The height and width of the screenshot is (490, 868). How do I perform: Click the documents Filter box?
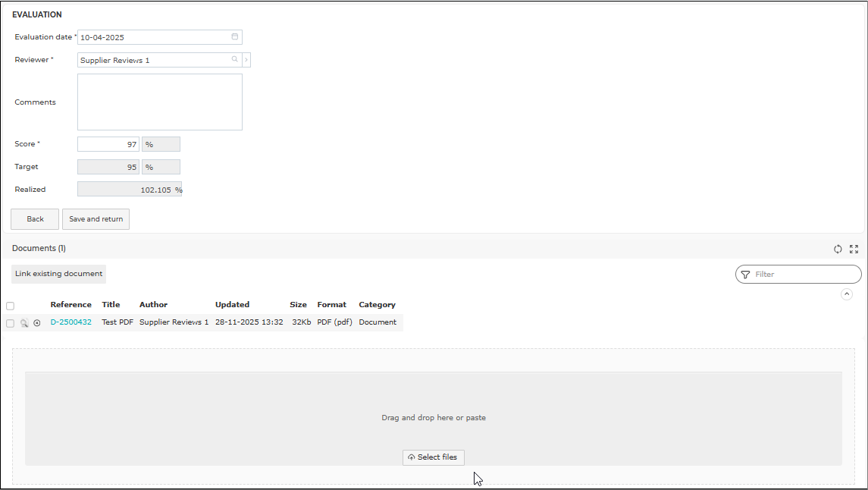coord(798,274)
